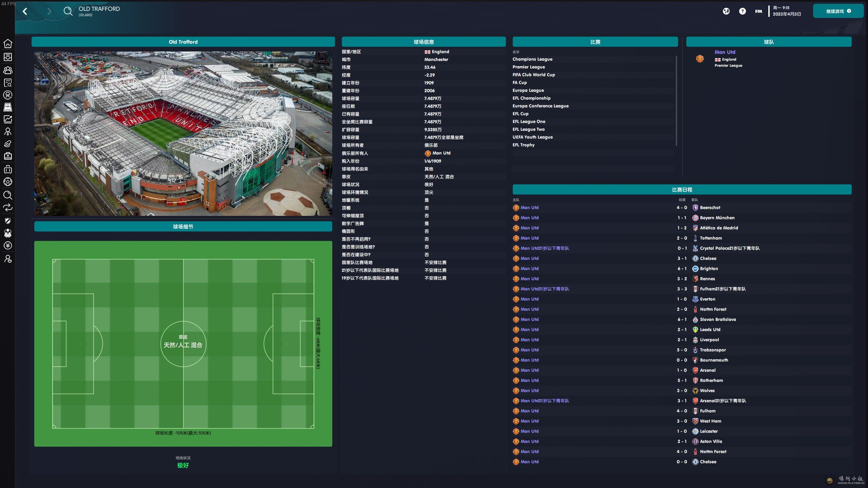Open the document-with-magnifier report sidebar icon
Screen dimensions: 868x488
tap(8, 83)
